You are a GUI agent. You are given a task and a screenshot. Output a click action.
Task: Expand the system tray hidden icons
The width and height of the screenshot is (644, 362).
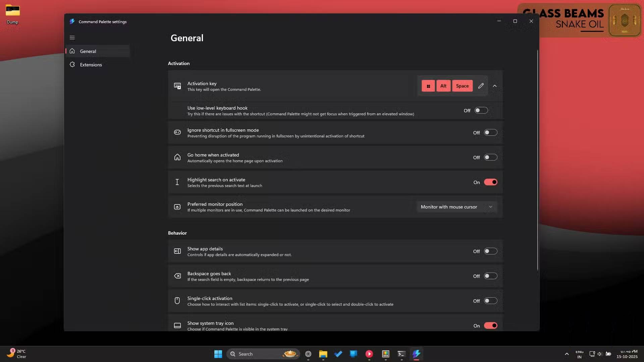pos(567,354)
